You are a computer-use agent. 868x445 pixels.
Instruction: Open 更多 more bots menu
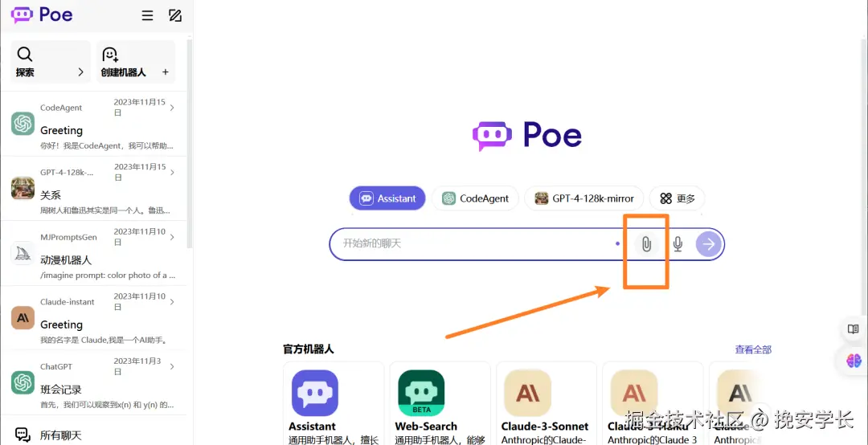pyautogui.click(x=677, y=198)
